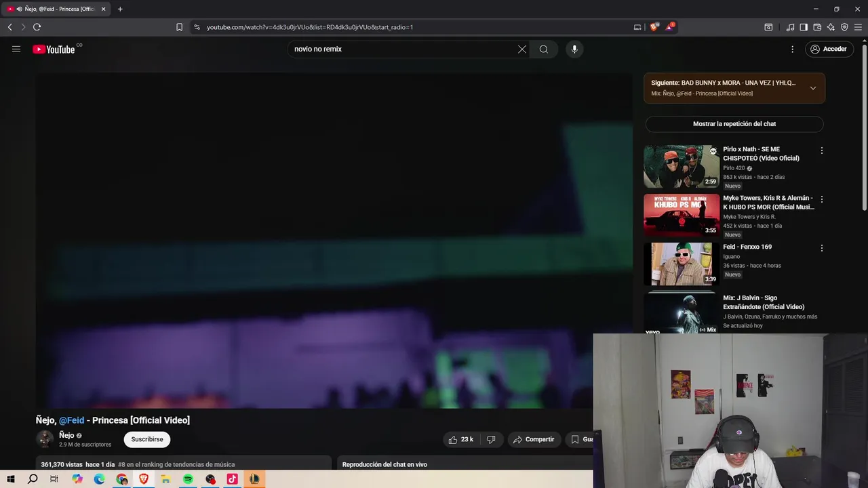Subscribe with the Suscribirse button
868x488 pixels.
click(x=147, y=439)
